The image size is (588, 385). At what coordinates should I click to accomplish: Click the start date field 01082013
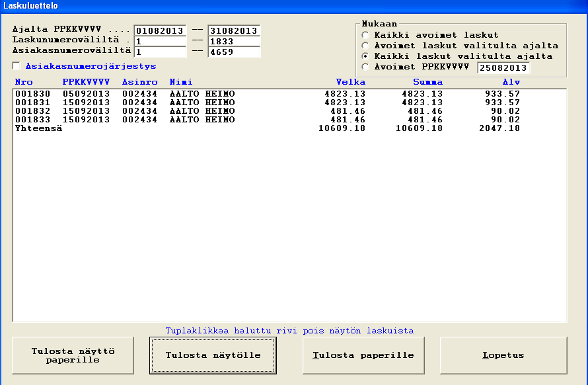point(160,31)
